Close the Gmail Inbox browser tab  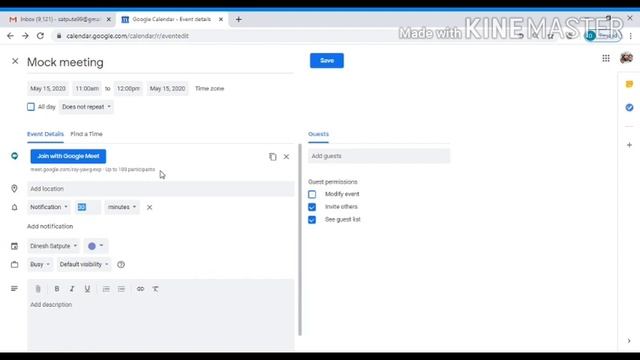click(x=109, y=19)
